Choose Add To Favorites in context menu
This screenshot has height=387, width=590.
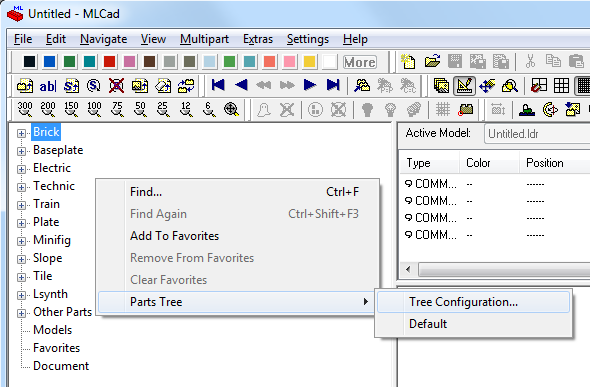[x=238, y=236]
